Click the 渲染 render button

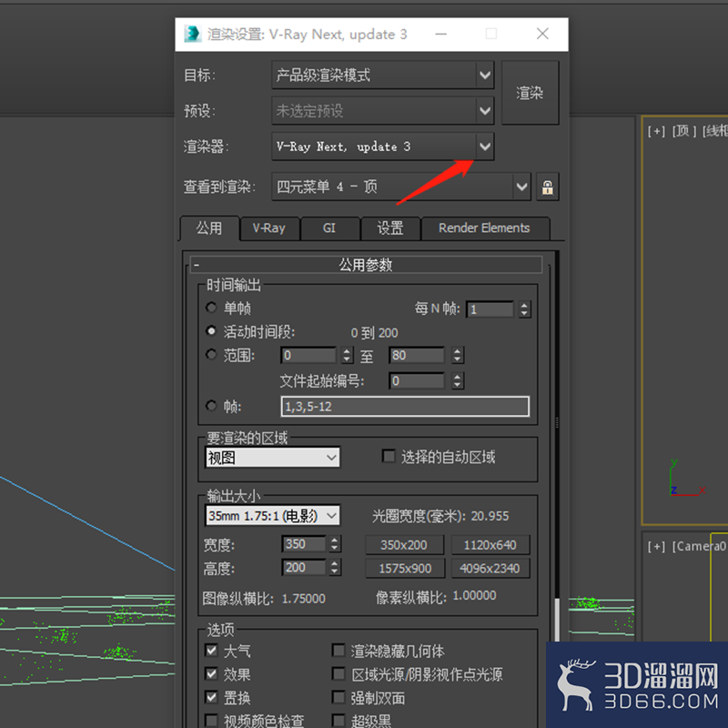pos(530,93)
